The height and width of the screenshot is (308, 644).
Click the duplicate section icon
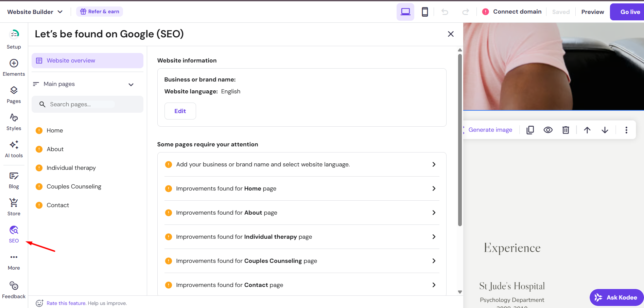point(530,130)
